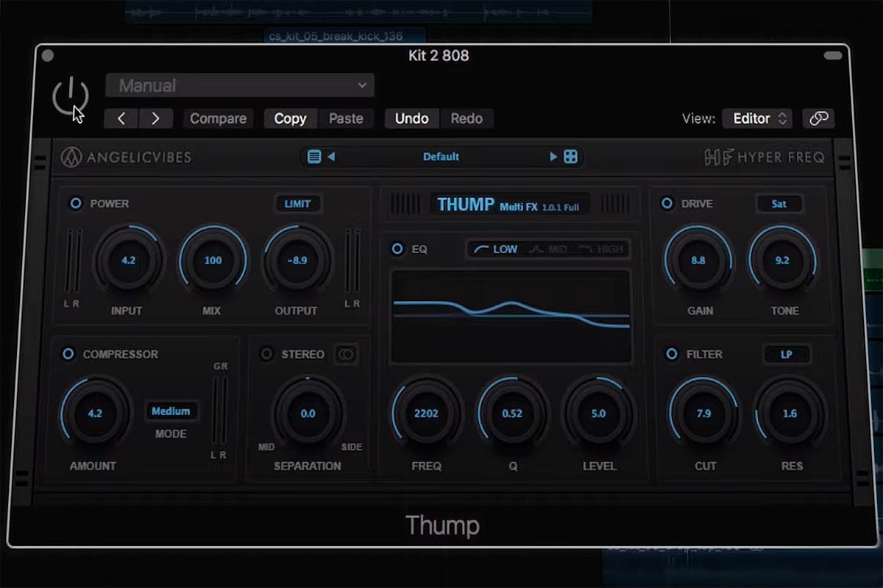883x588 pixels.
Task: Click the Redo button
Action: [467, 118]
